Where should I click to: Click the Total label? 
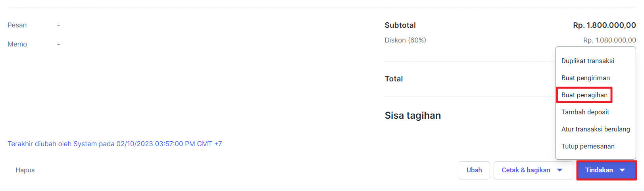click(394, 79)
